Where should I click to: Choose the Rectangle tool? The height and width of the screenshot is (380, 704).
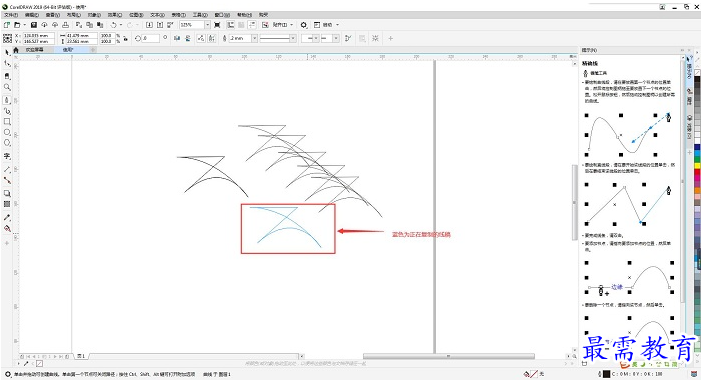pos(7,122)
